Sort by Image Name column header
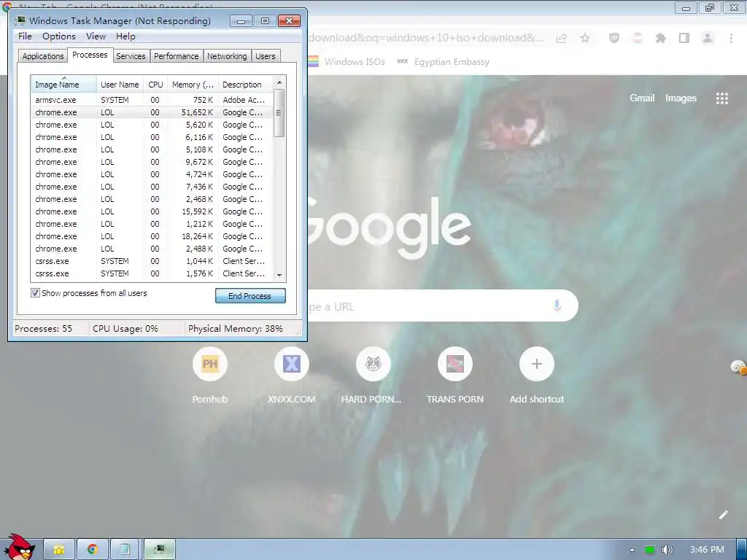Screen dimensions: 747x560 pyautogui.click(x=64, y=85)
